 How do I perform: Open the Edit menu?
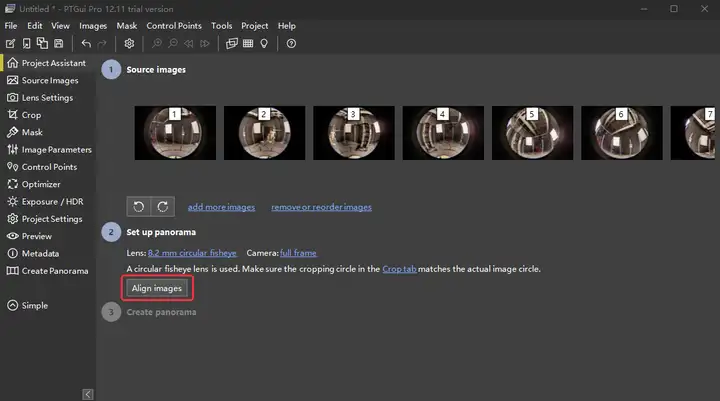[x=34, y=26]
